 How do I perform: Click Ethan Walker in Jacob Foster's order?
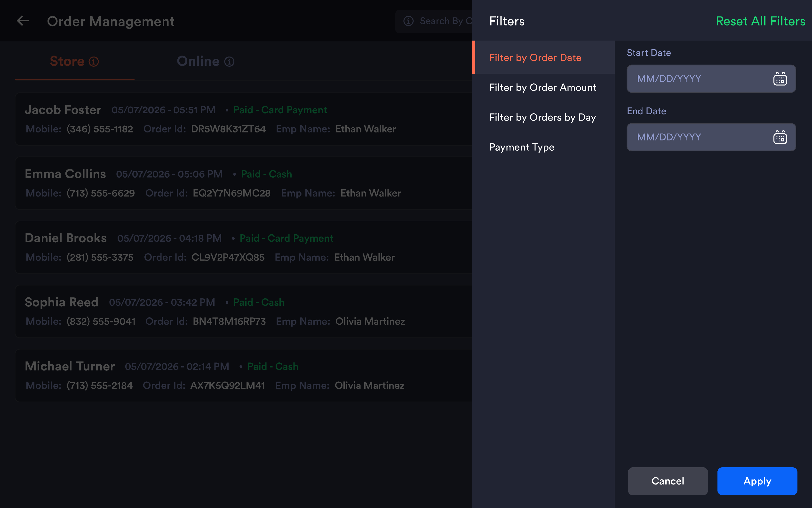366,129
